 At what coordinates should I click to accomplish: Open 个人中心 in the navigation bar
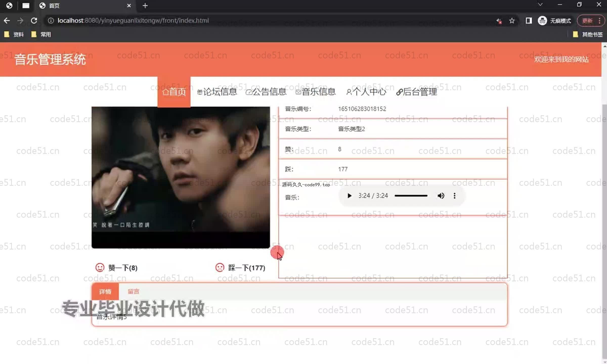[x=366, y=92]
